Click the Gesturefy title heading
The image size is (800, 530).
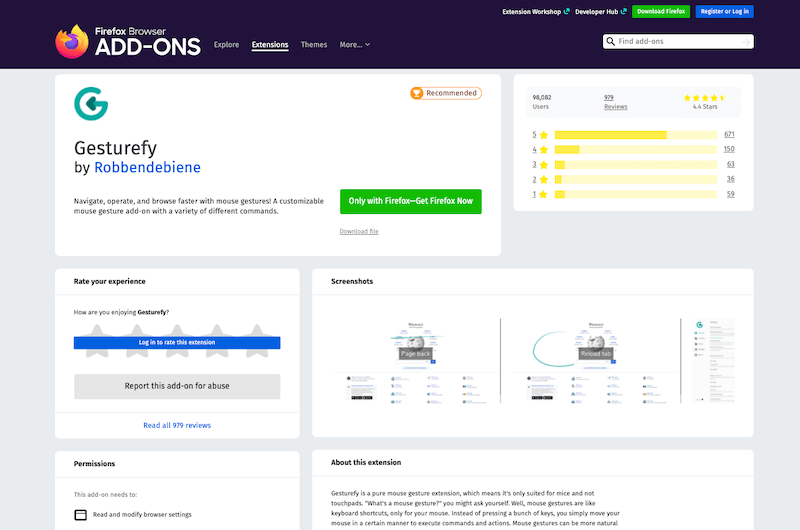(x=115, y=148)
